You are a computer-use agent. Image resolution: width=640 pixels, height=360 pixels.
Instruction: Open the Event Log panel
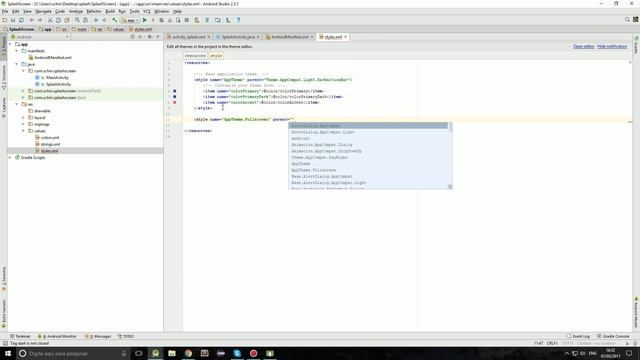tap(578, 336)
